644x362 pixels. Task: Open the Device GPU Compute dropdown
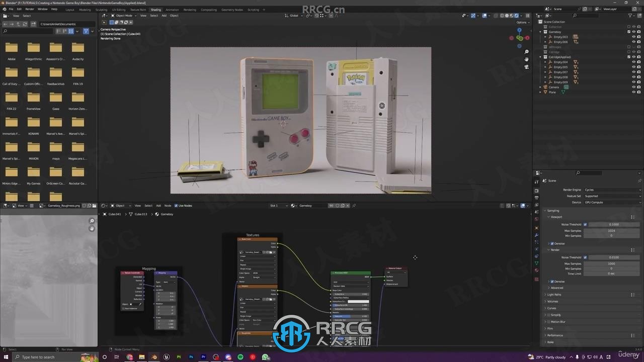click(x=612, y=202)
